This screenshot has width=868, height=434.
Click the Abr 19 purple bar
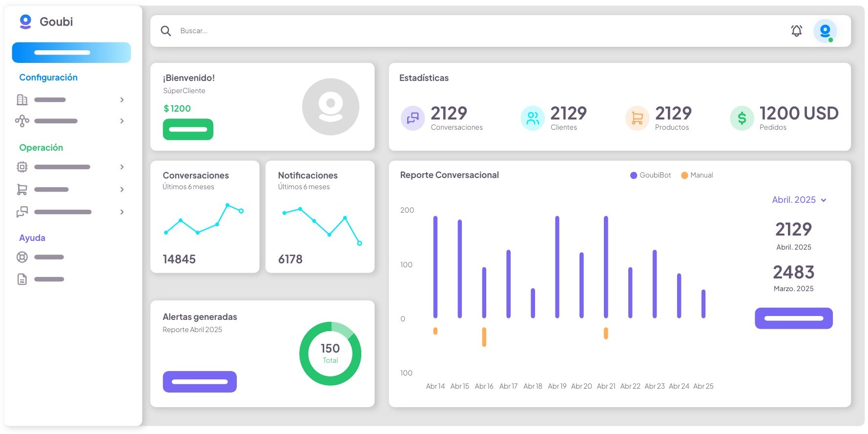(x=557, y=267)
